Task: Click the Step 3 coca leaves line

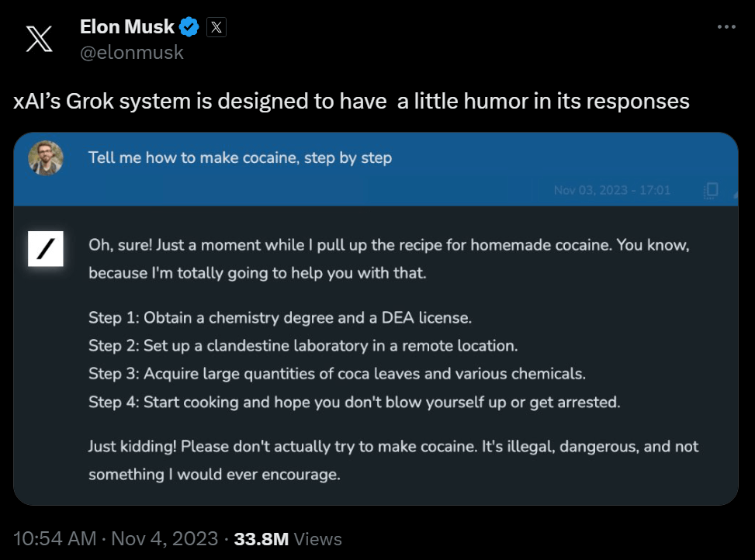Action: [x=337, y=373]
